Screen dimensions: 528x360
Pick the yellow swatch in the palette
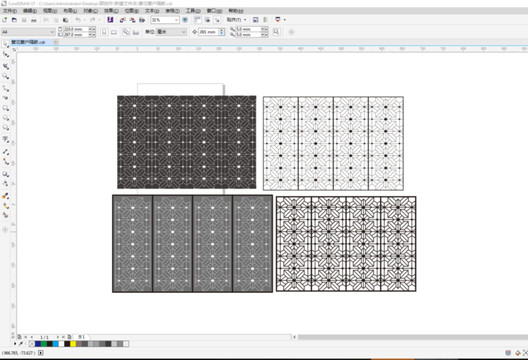73,344
